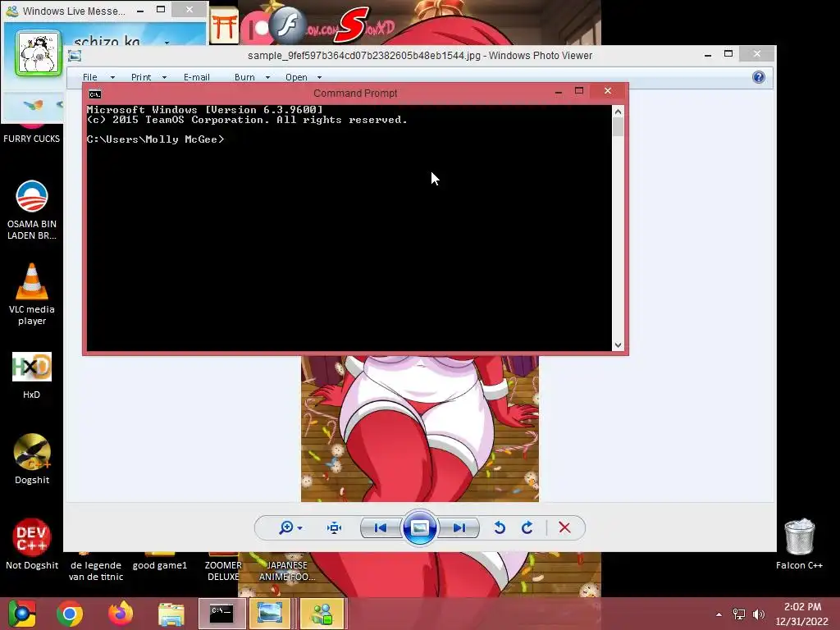Viewport: 840px width, 630px height.
Task: Open the File menu in Photo Viewer
Action: click(x=90, y=77)
